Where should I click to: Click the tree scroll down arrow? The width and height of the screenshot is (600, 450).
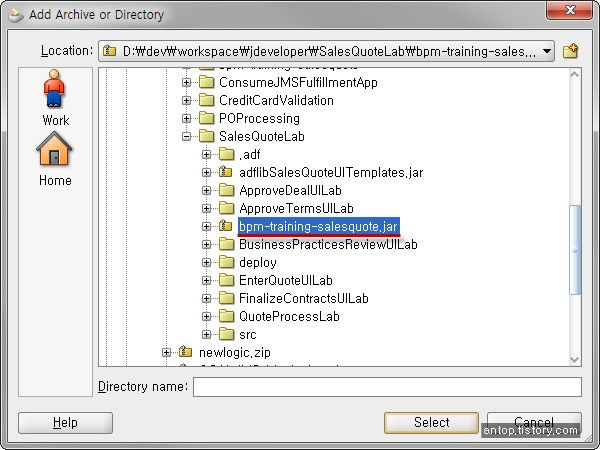coord(574,359)
